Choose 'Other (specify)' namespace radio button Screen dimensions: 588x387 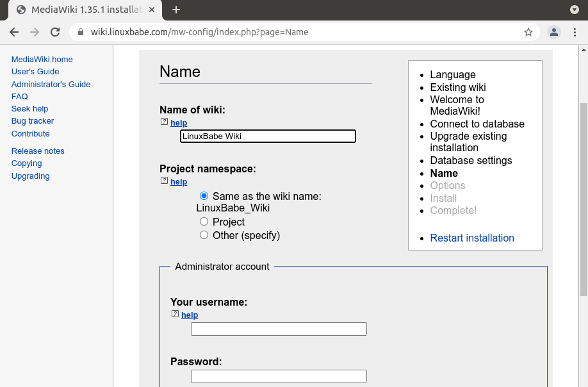click(204, 235)
